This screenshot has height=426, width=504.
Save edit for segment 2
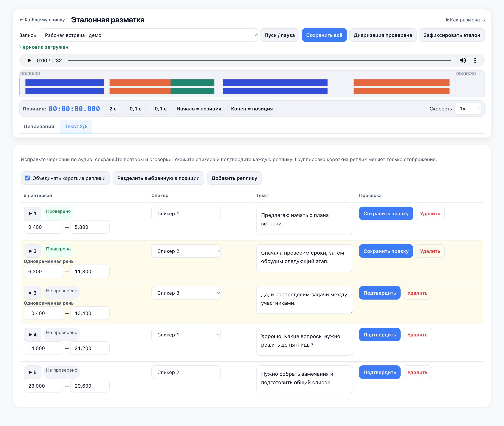tap(386, 251)
